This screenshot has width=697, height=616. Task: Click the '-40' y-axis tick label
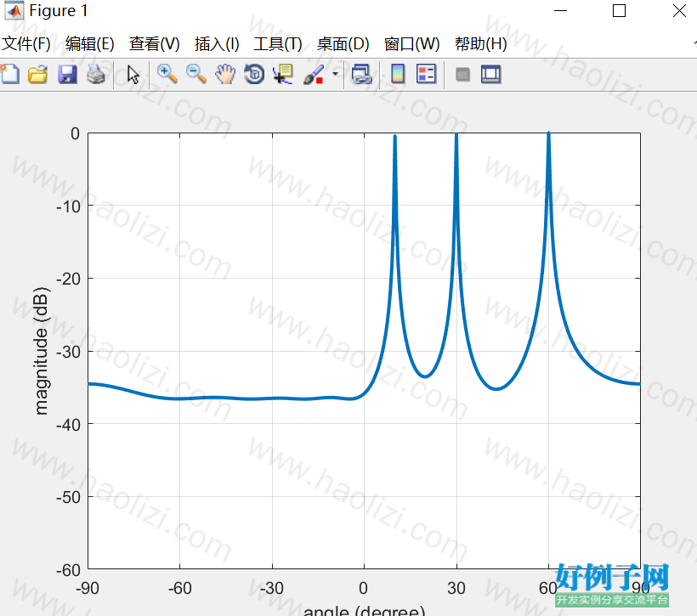(x=68, y=425)
